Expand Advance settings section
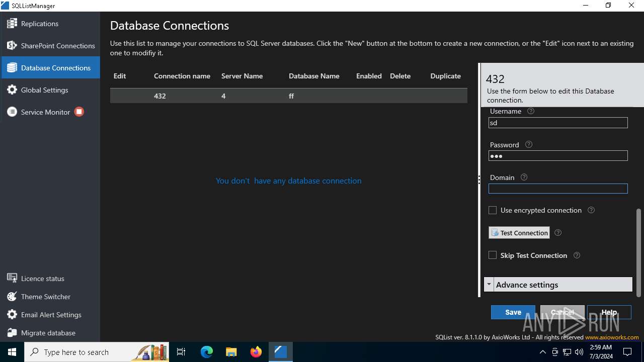644x362 pixels. point(558,285)
